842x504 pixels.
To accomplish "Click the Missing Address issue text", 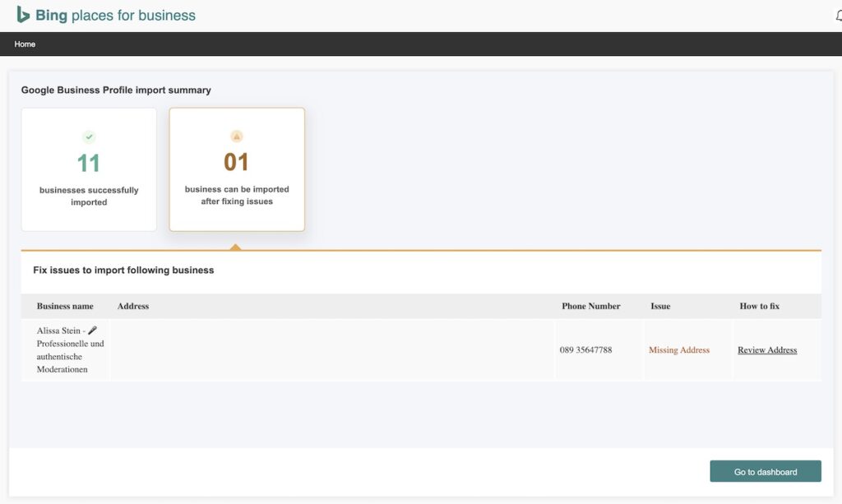I will 679,350.
